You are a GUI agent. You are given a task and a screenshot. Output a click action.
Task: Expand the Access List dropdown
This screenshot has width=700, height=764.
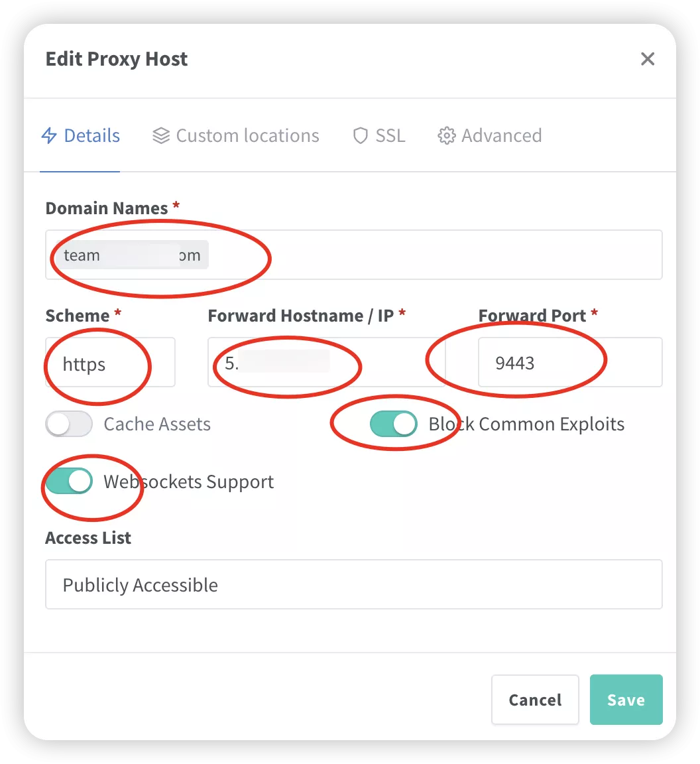(354, 584)
